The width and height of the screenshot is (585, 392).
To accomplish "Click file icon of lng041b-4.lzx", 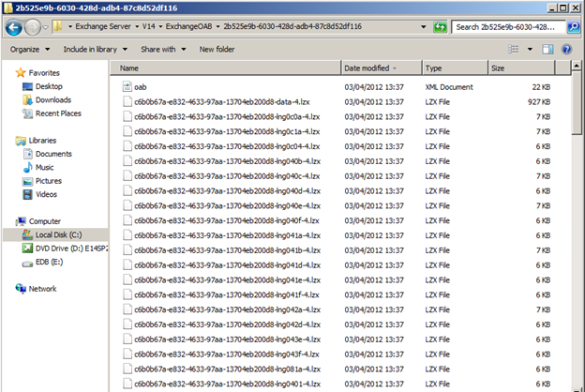I will [127, 250].
